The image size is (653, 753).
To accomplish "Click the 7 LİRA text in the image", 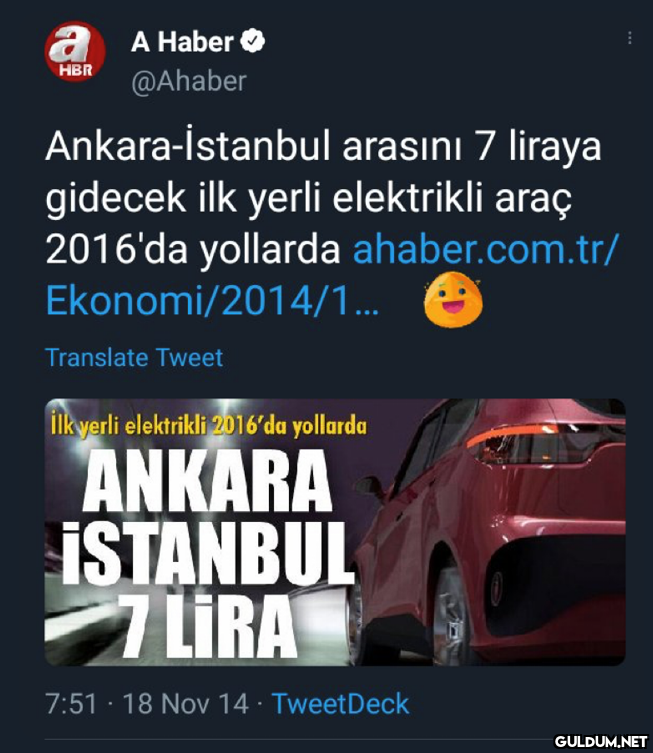I will tap(208, 626).
